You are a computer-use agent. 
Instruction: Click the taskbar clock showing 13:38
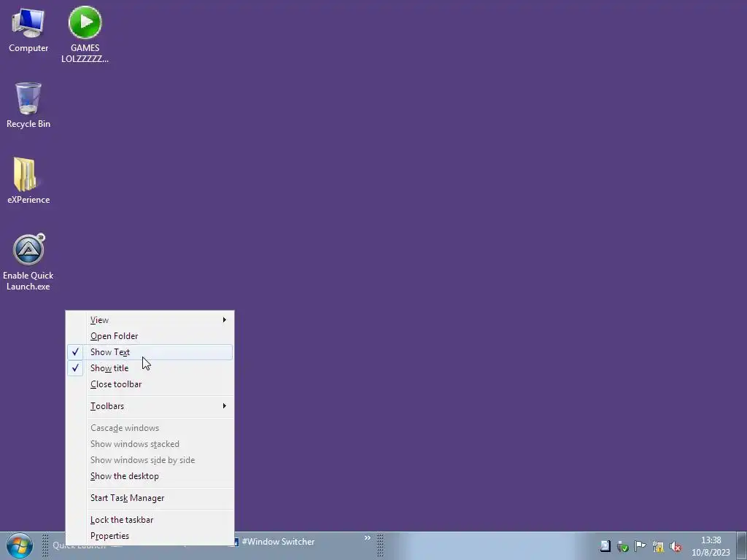click(711, 546)
